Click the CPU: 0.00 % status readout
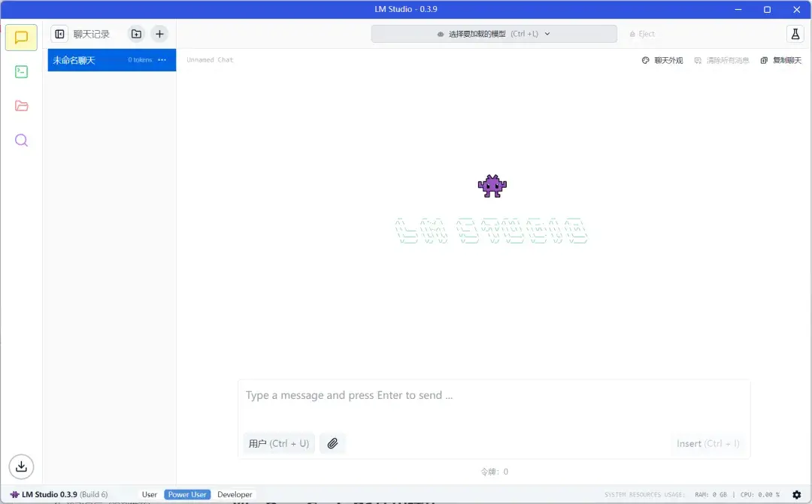This screenshot has width=812, height=504. click(x=759, y=495)
